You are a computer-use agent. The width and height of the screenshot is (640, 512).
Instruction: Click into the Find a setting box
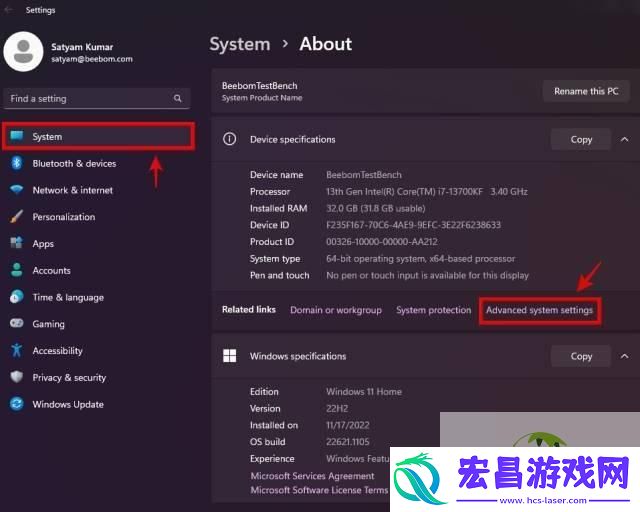tap(97, 98)
